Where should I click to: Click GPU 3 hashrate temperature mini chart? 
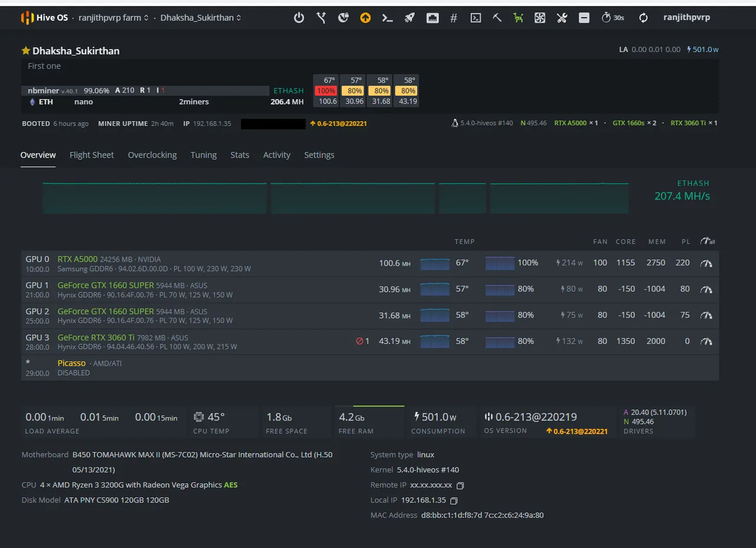tap(435, 342)
